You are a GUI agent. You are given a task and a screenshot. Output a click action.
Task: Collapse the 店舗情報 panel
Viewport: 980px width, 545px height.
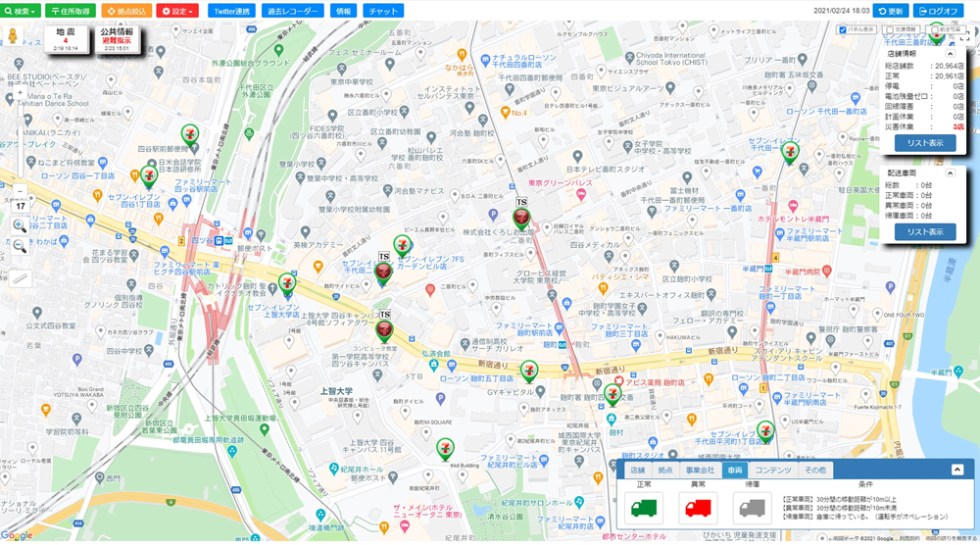pos(950,54)
